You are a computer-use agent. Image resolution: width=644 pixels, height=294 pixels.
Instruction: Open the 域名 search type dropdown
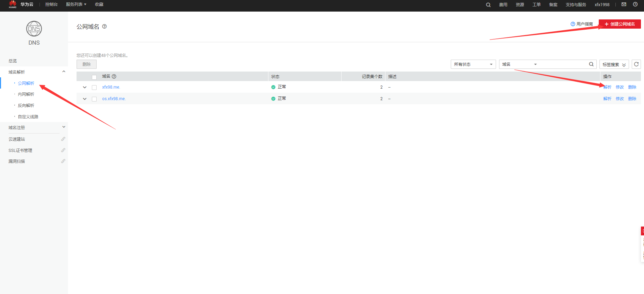point(519,64)
